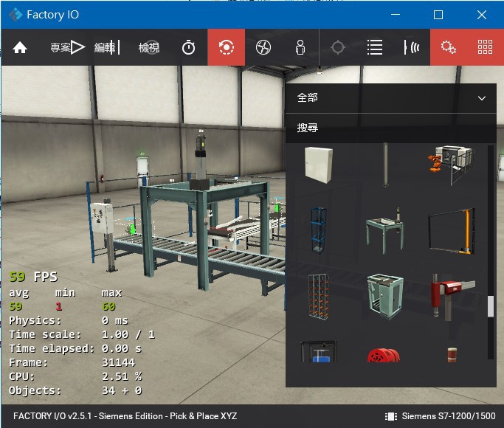Click the dropdown chevron arrow in palette
Screen dimensions: 504x428
(x=482, y=98)
